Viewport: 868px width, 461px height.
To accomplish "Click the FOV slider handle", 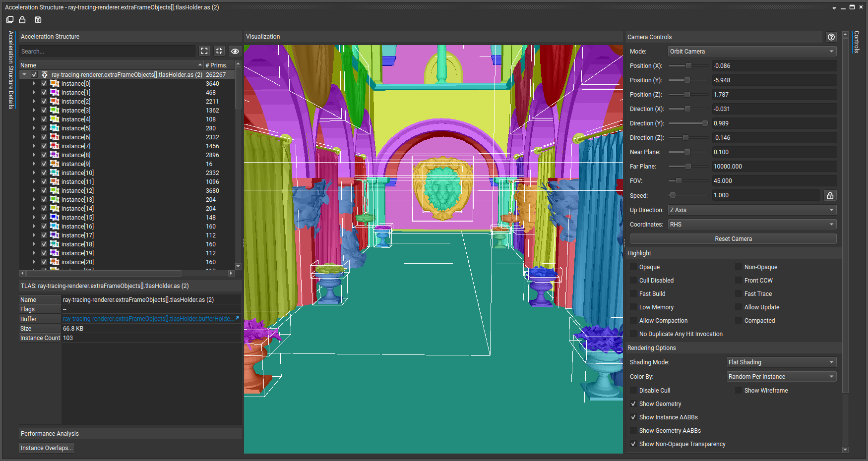I will tap(679, 181).
